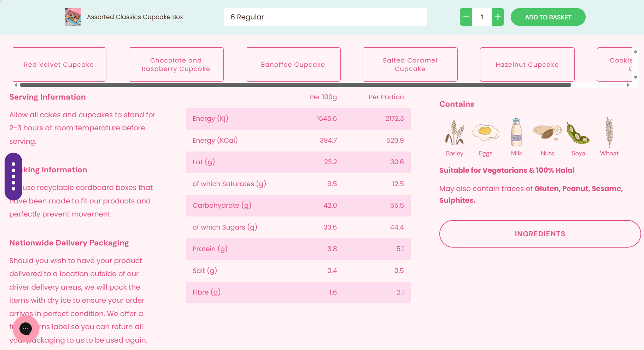Click the Protein (g) row label
The height and width of the screenshot is (350, 644).
[210, 249]
